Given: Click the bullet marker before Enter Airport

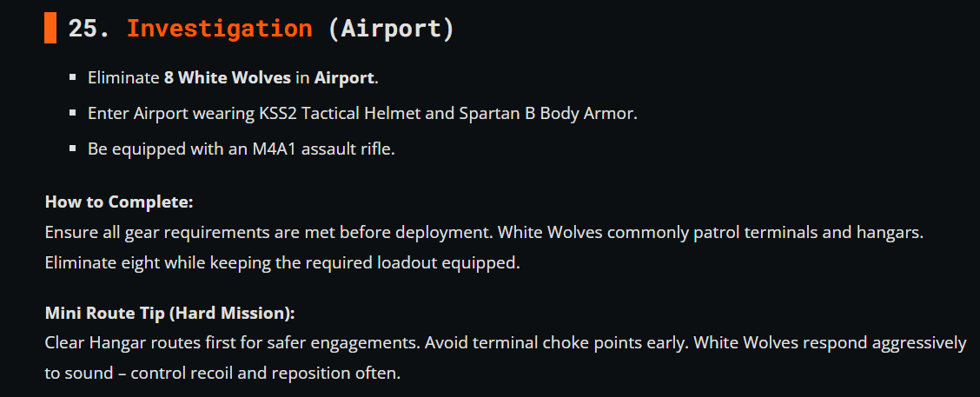Looking at the screenshot, I should click(x=73, y=114).
